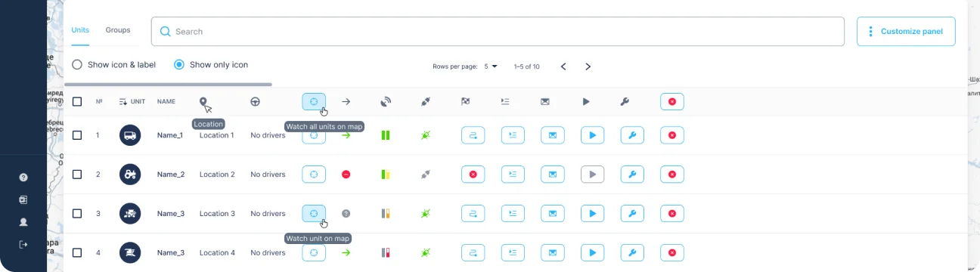980x272 pixels.
Task: Click the Name_1 cell text
Action: (x=170, y=135)
